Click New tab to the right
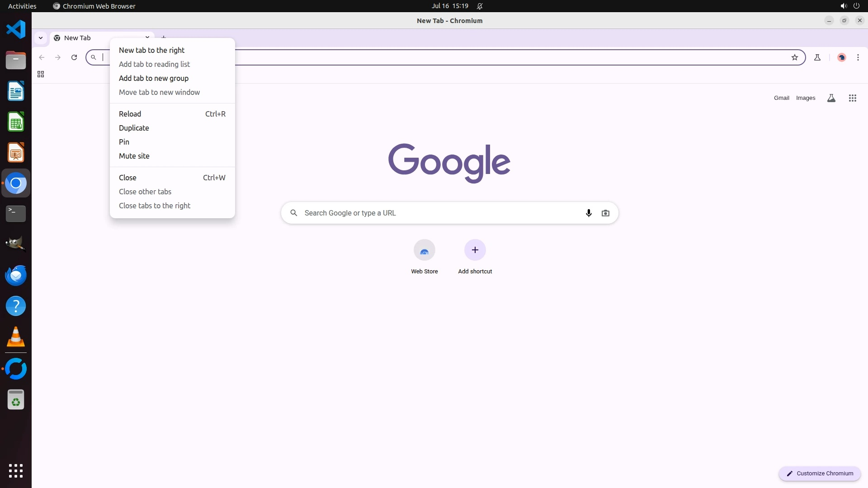Screen dimensions: 868x488 (151, 50)
